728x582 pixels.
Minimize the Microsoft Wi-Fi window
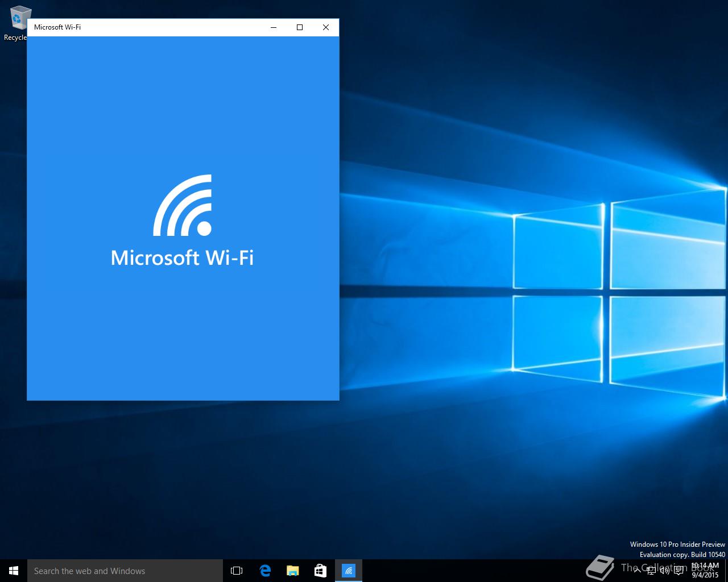click(274, 27)
